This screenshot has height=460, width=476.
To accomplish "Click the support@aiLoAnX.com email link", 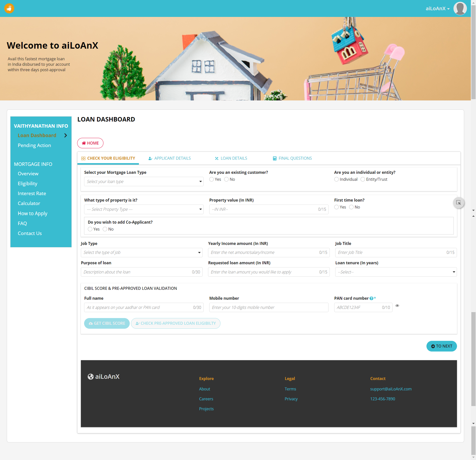I will [391, 389].
